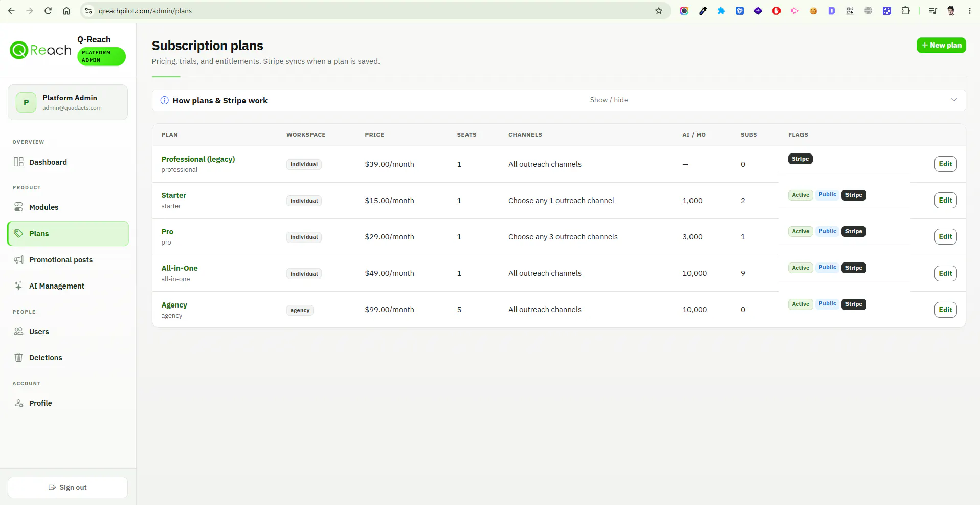Click the agency workspace tag
Image resolution: width=980 pixels, height=505 pixels.
300,311
